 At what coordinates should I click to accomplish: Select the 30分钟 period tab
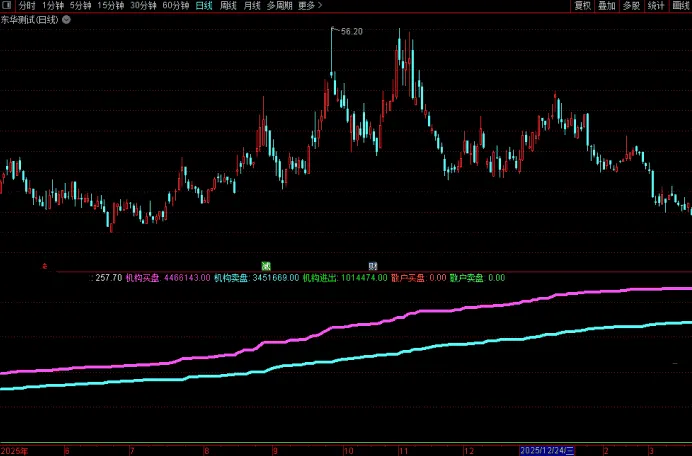[143, 6]
